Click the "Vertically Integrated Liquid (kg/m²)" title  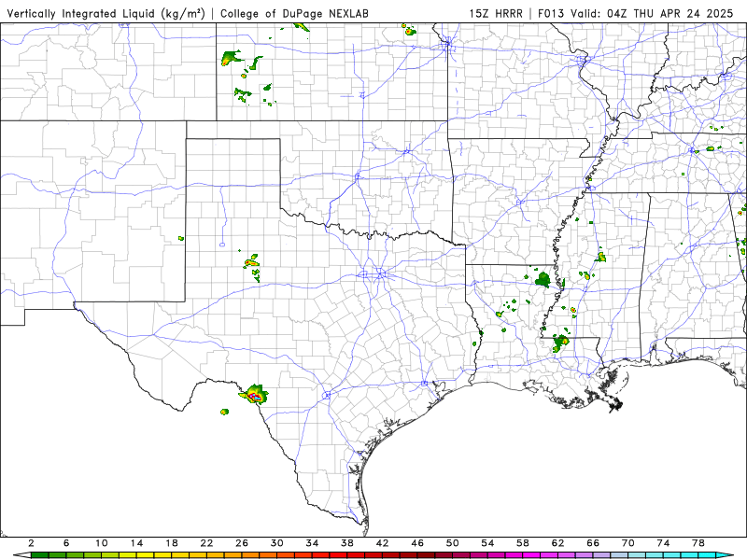(106, 13)
